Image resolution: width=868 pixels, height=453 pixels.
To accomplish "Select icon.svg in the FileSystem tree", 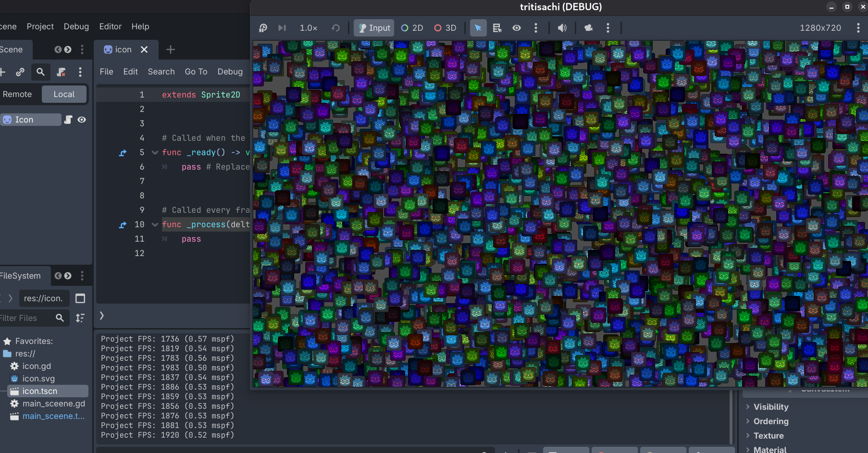I will point(38,379).
